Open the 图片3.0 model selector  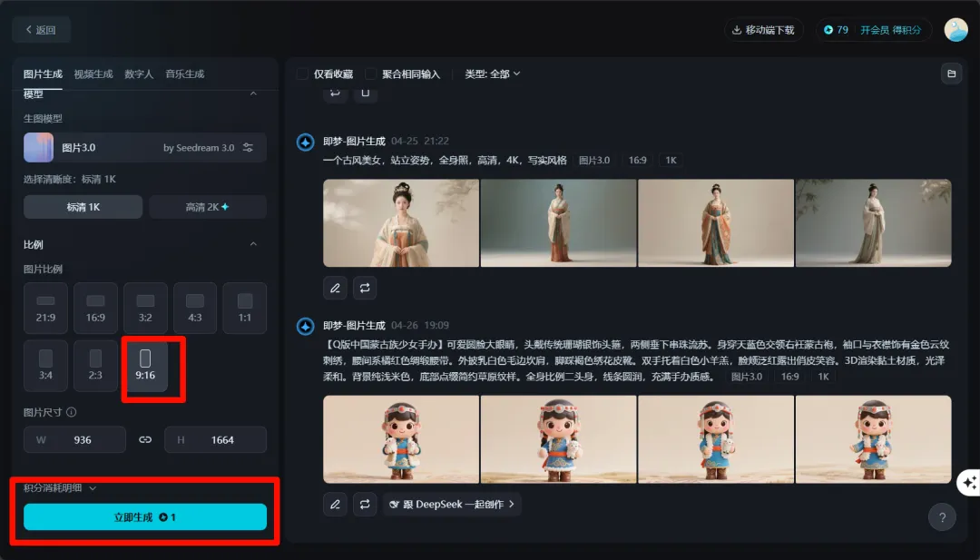click(145, 148)
